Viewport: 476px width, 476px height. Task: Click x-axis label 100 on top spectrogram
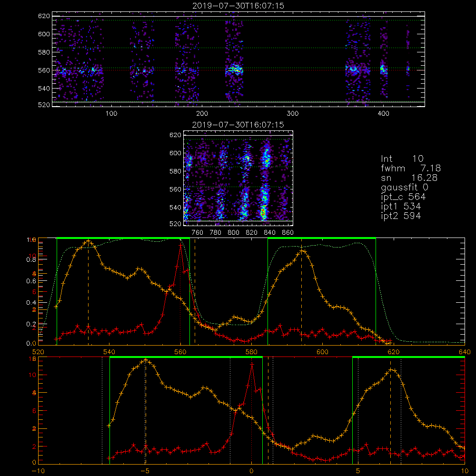111,114
